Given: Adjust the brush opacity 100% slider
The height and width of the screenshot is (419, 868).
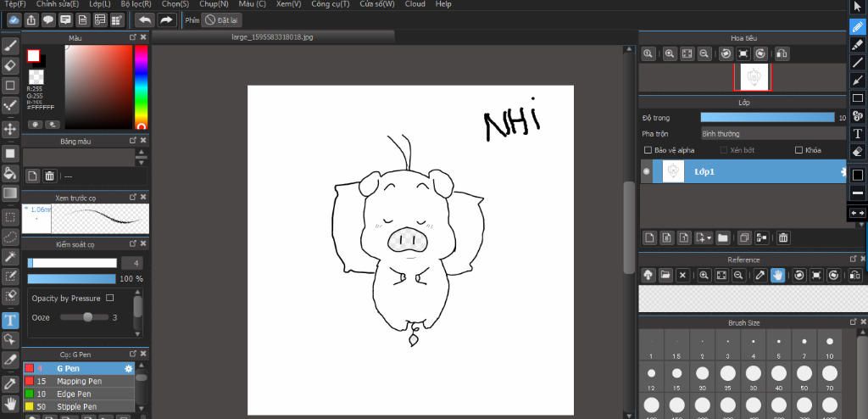Looking at the screenshot, I should (x=71, y=279).
